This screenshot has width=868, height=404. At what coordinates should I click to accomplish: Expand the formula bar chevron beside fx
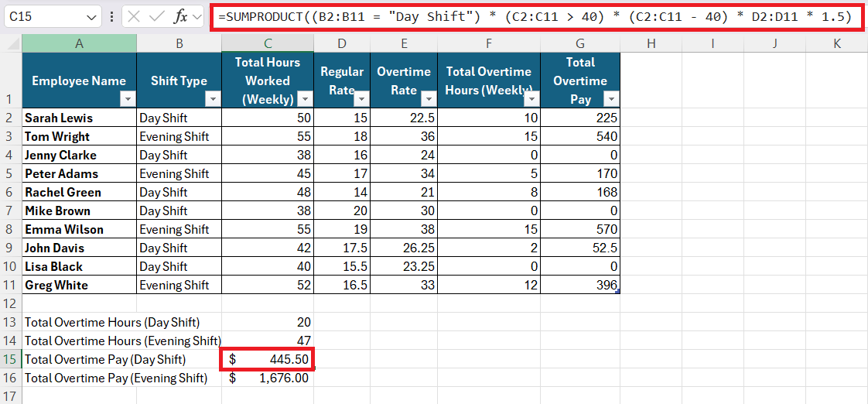[197, 17]
